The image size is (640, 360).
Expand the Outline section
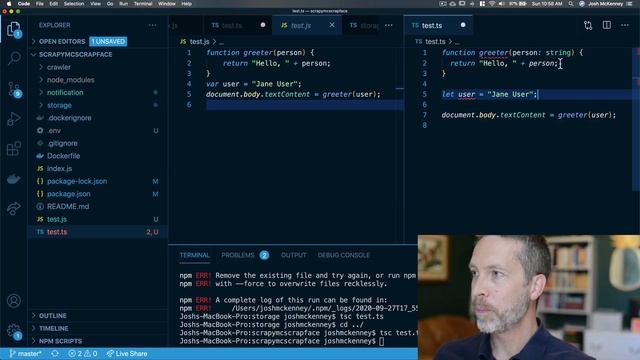[52, 316]
